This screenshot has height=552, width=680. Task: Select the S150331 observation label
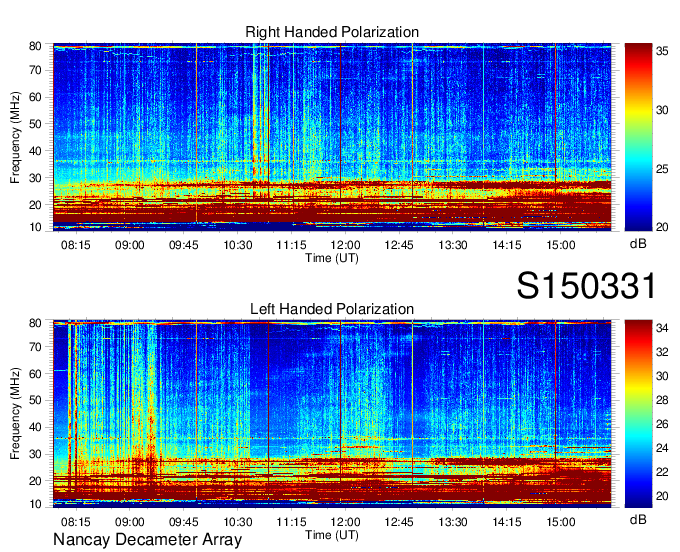[x=587, y=286]
